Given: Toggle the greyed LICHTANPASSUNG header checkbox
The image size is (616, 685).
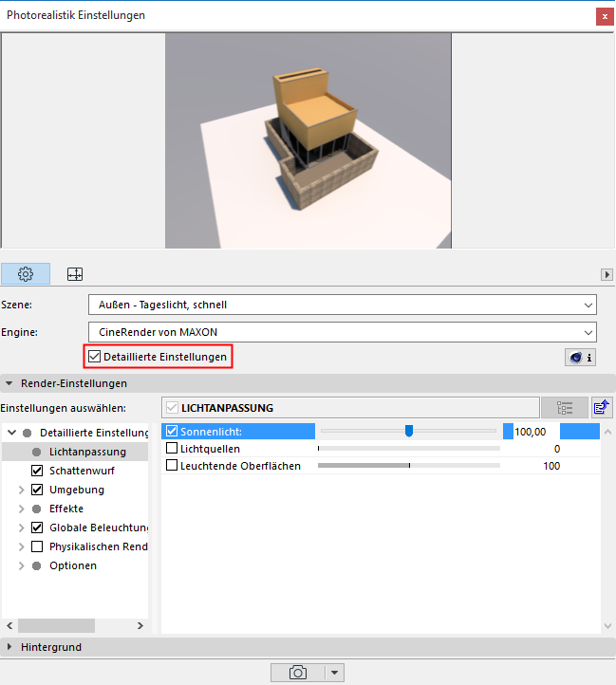Looking at the screenshot, I should (x=172, y=408).
